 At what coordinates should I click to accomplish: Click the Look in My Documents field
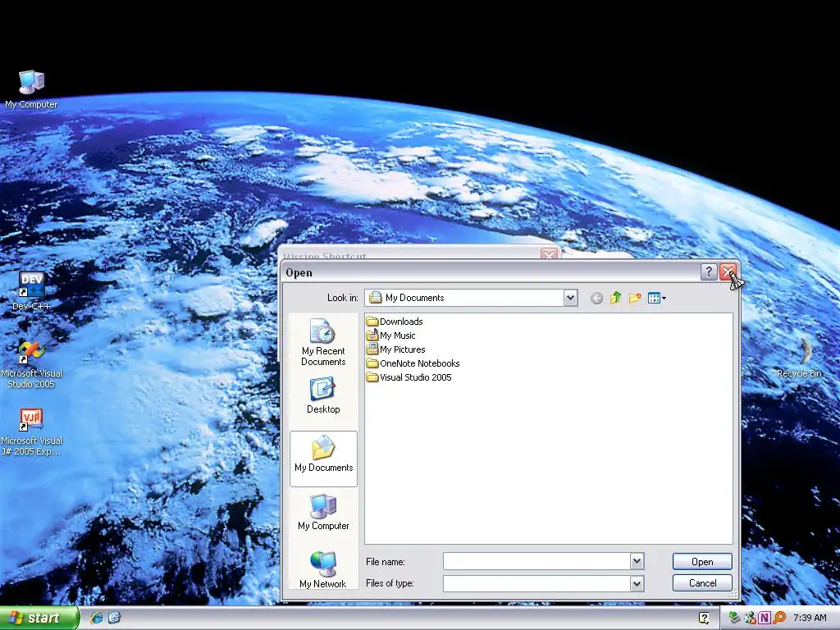pyautogui.click(x=471, y=298)
